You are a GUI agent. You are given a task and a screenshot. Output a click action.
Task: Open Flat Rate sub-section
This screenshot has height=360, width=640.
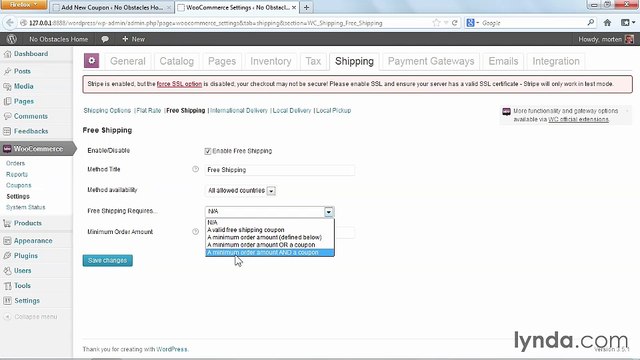149,111
